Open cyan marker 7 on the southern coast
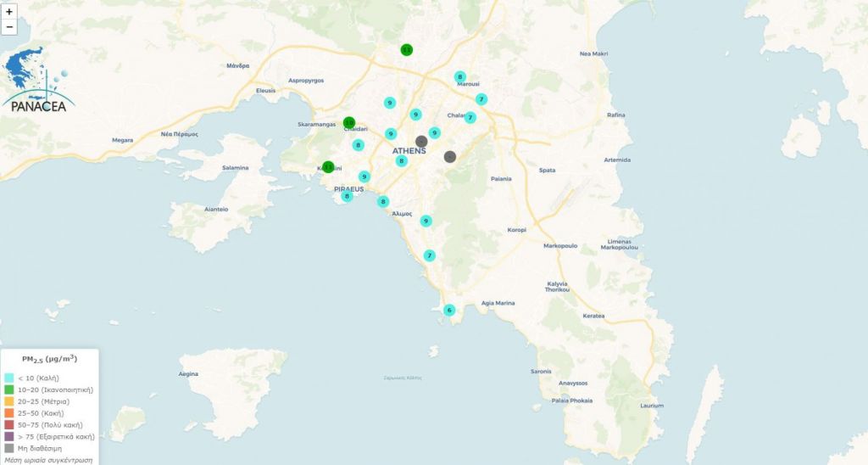Image resolution: width=868 pixels, height=465 pixels. pyautogui.click(x=430, y=255)
